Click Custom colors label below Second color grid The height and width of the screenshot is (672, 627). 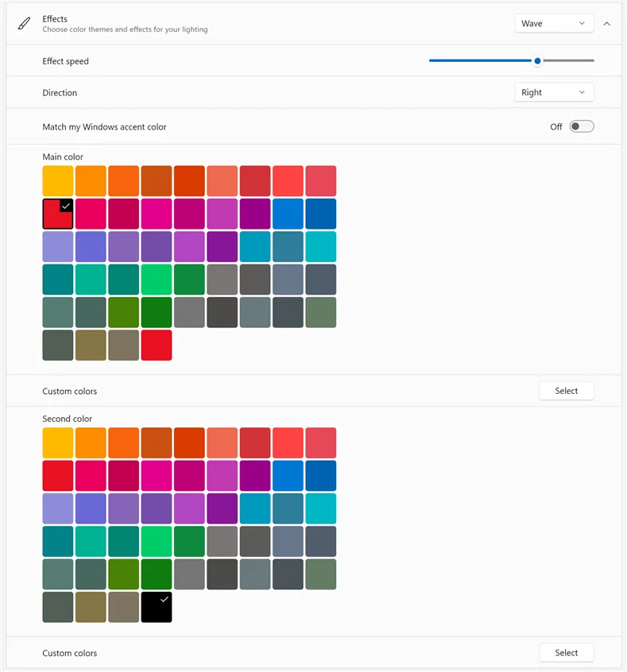point(69,653)
